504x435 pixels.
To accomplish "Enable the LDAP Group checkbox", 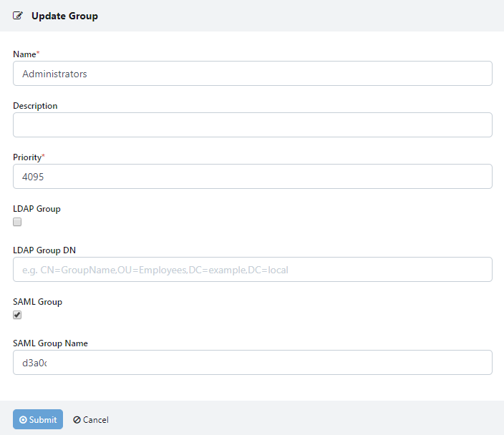I will [17, 222].
